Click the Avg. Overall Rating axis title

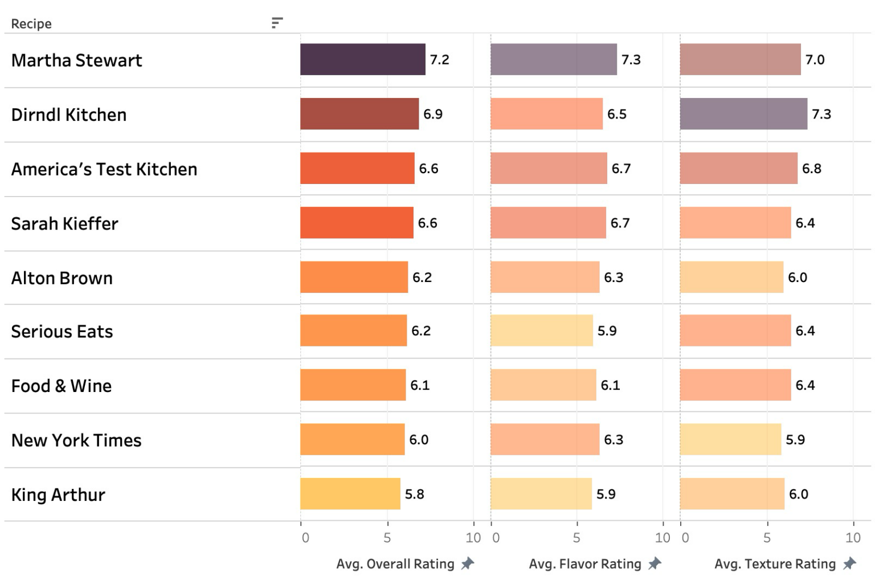pyautogui.click(x=395, y=564)
